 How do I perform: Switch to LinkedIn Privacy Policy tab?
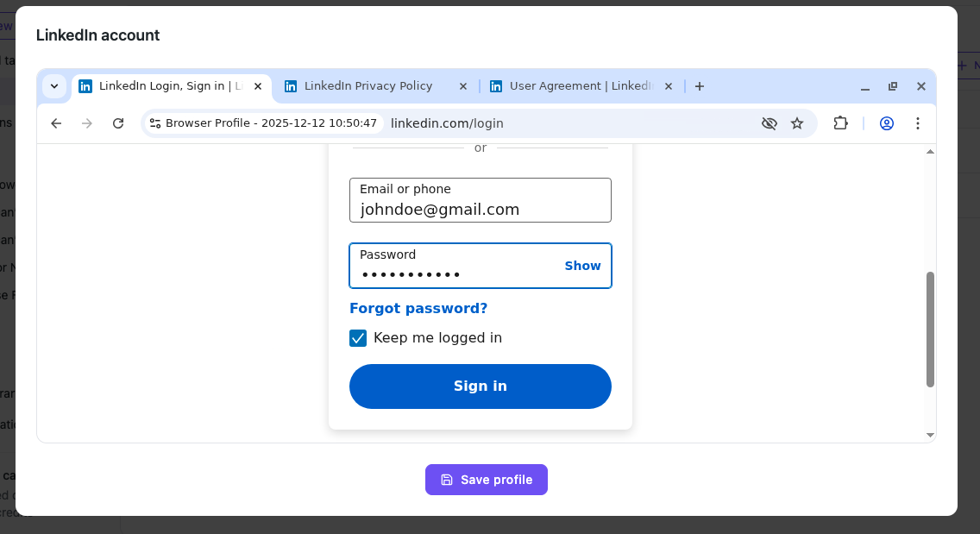coord(375,86)
